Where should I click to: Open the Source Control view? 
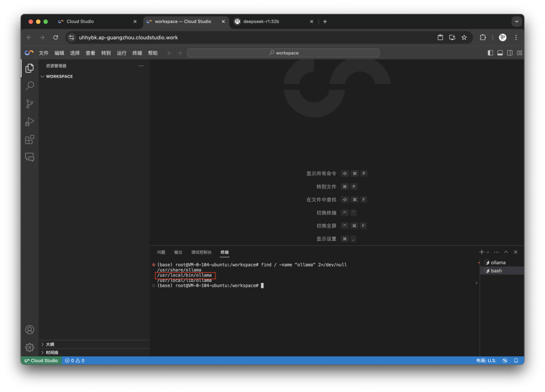click(30, 104)
